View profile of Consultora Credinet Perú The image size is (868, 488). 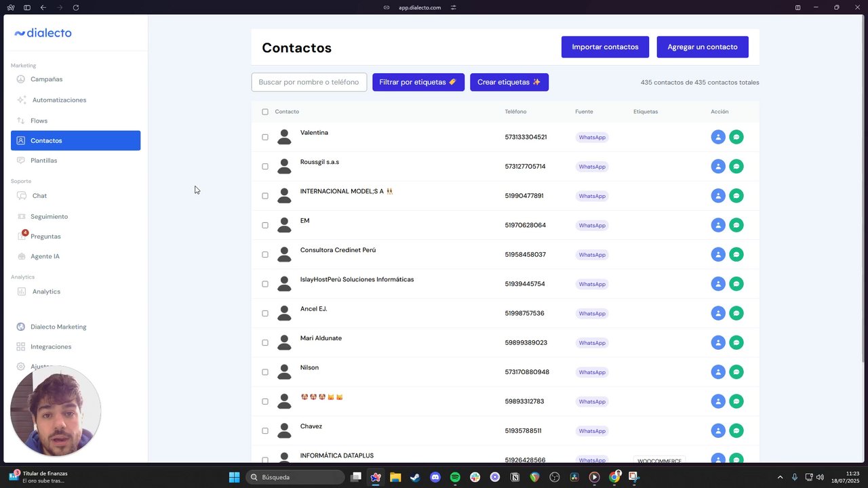(x=718, y=254)
